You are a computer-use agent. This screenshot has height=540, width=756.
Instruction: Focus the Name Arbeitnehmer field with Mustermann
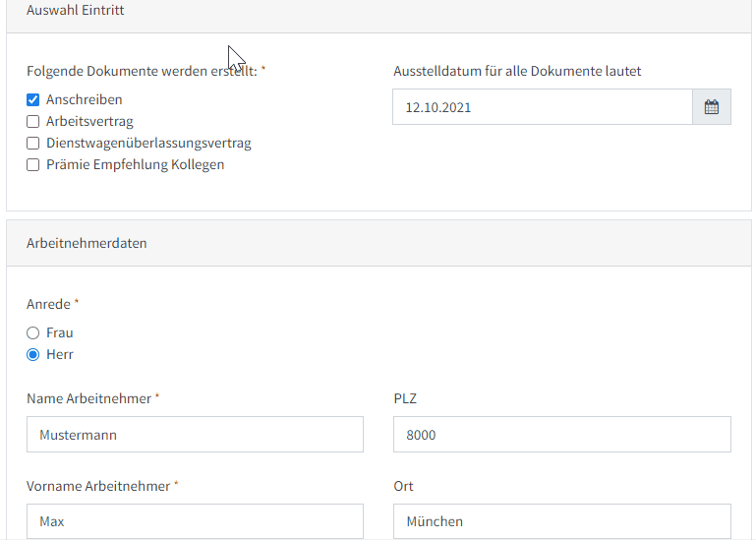pyautogui.click(x=195, y=434)
